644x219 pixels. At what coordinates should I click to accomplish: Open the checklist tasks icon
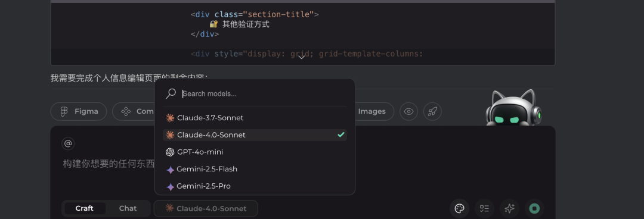coord(484,208)
